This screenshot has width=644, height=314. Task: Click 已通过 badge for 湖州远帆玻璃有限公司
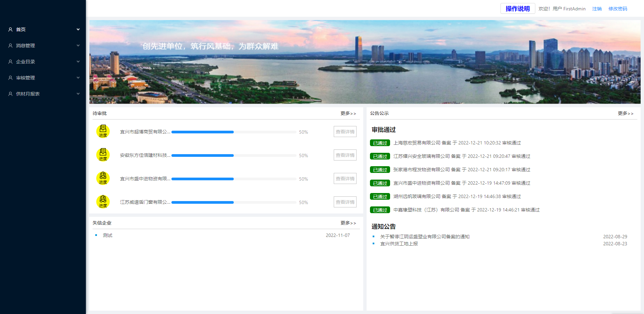tap(380, 196)
